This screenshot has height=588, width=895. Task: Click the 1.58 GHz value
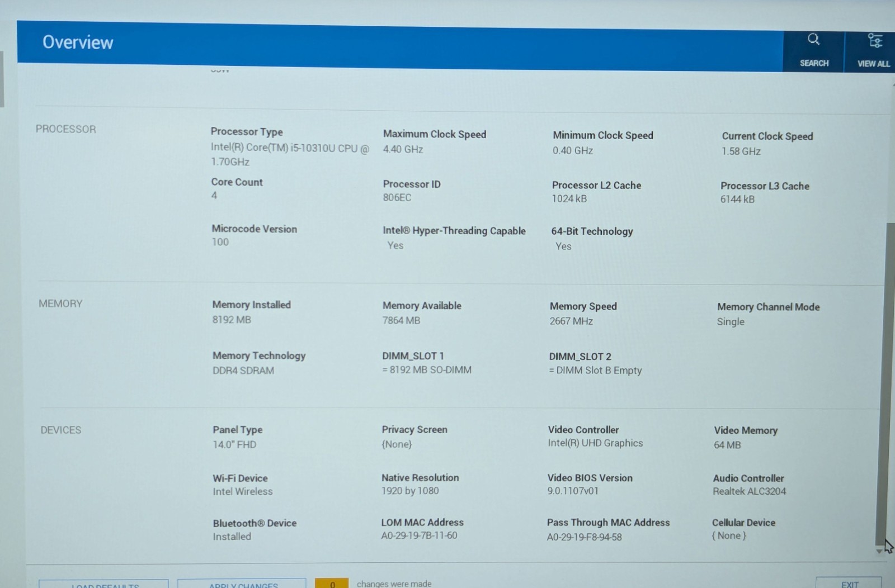click(741, 151)
